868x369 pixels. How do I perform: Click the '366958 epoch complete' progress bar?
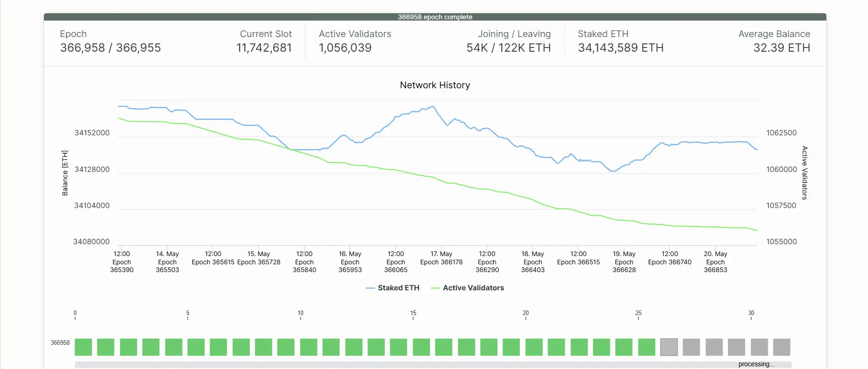pos(435,17)
